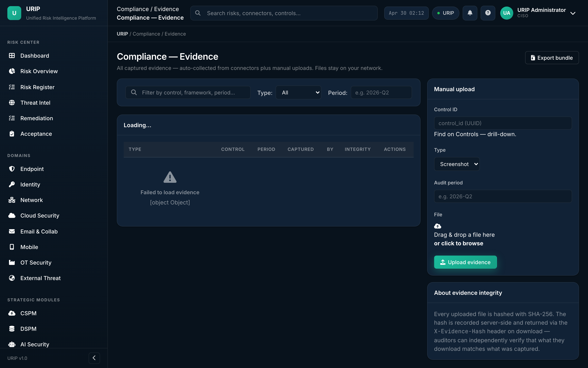The height and width of the screenshot is (368, 588).
Task: Navigate to Threat Intel
Action: tap(36, 102)
